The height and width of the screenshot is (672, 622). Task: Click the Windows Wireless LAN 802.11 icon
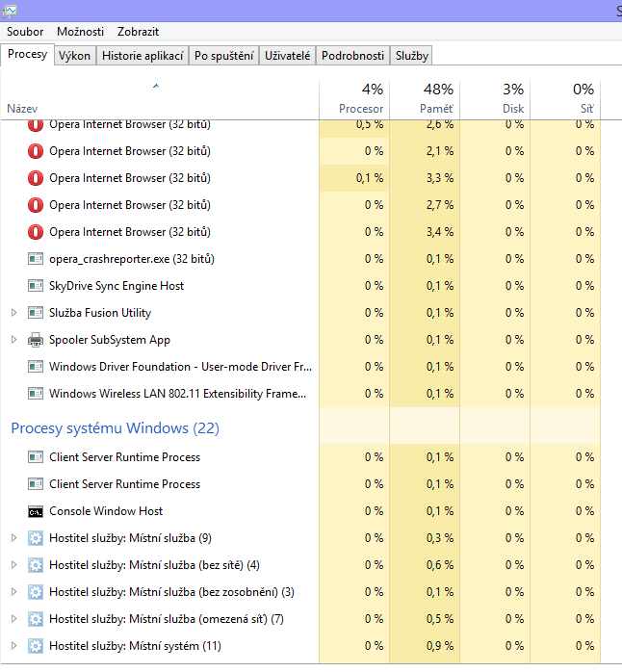tap(36, 394)
